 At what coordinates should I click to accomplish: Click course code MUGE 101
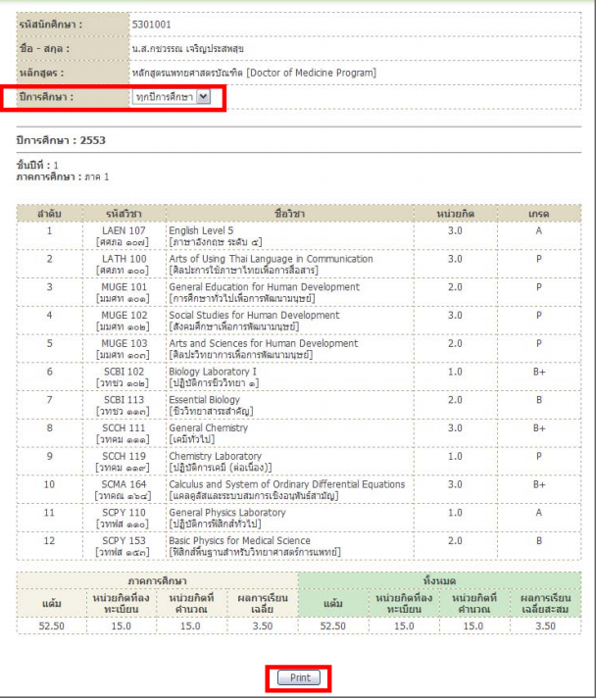coord(124,287)
